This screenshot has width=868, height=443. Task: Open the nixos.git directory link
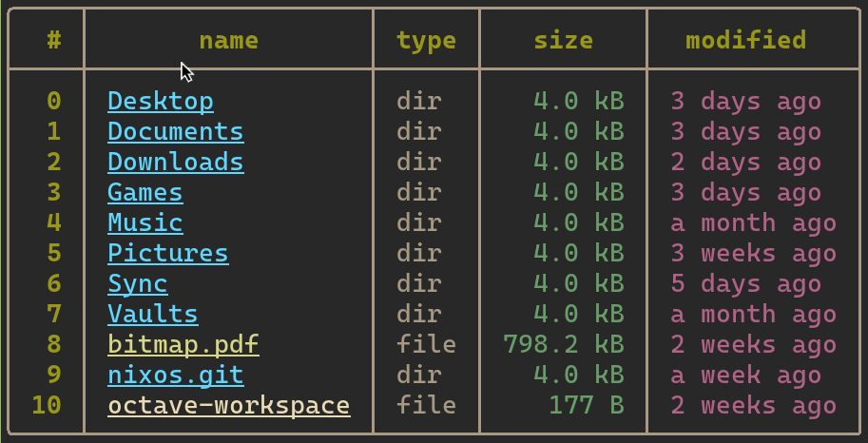point(176,376)
